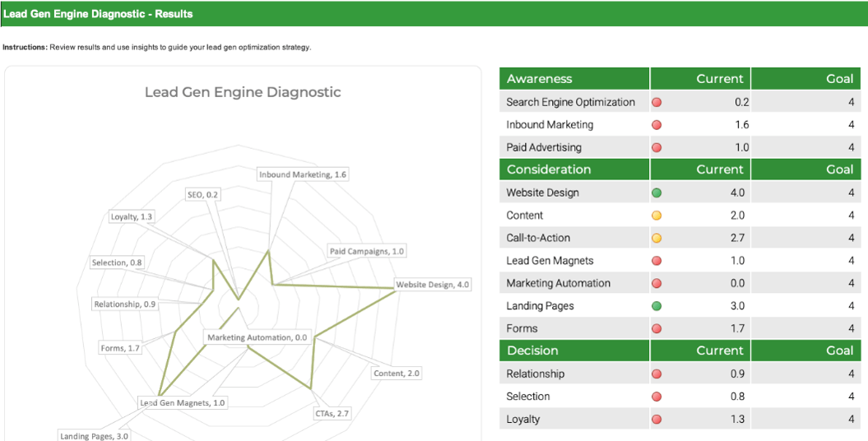The width and height of the screenshot is (868, 441).
Task: Click the red status dot for Loyalty
Action: [x=657, y=420]
